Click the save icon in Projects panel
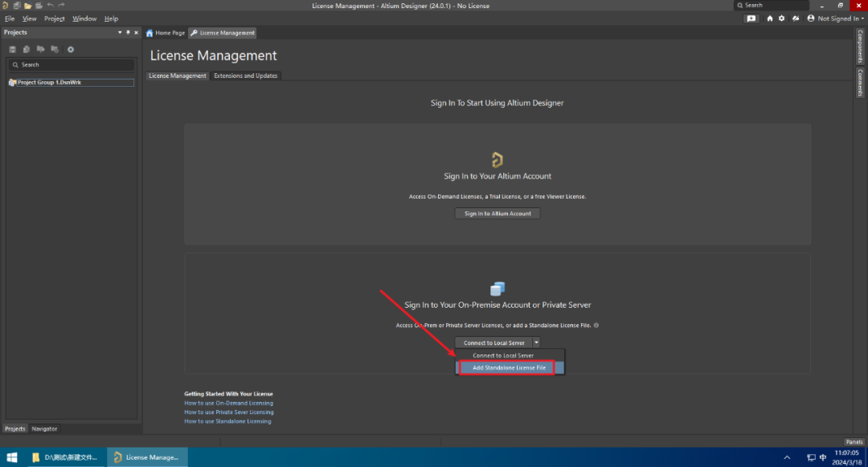 pos(13,50)
